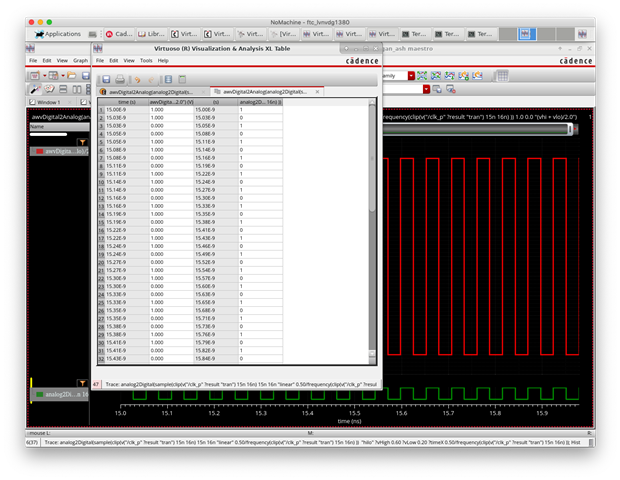Select the 'Window 1' tab in the waveform window
620x480 pixels.
pyautogui.click(x=49, y=102)
